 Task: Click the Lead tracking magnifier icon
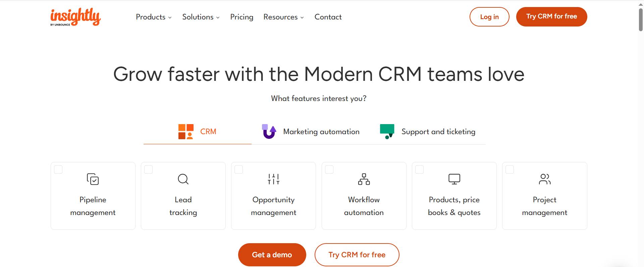[x=183, y=179]
